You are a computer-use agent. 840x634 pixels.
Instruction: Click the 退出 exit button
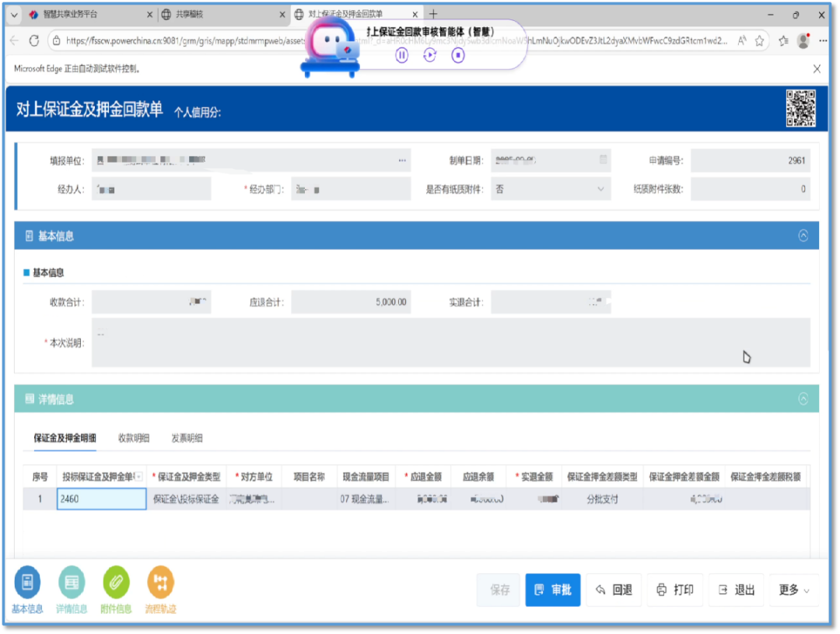[737, 590]
